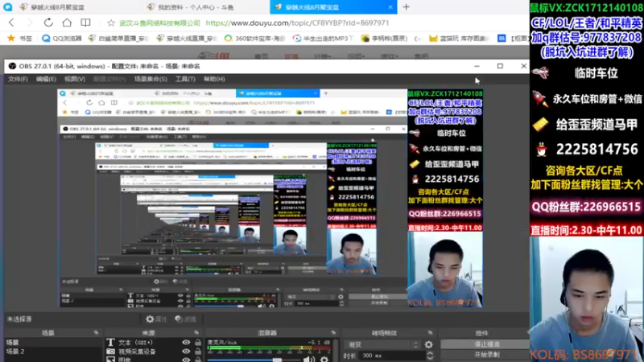Open the 场景集合(S) menu in OBS
Viewport: 644px width, 362px height.
coord(151,79)
